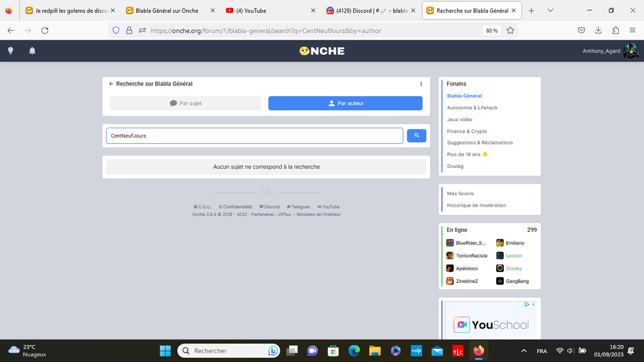The width and height of the screenshot is (644, 362).
Task: Go back using arrow beside Recherche title
Action: [x=111, y=84]
